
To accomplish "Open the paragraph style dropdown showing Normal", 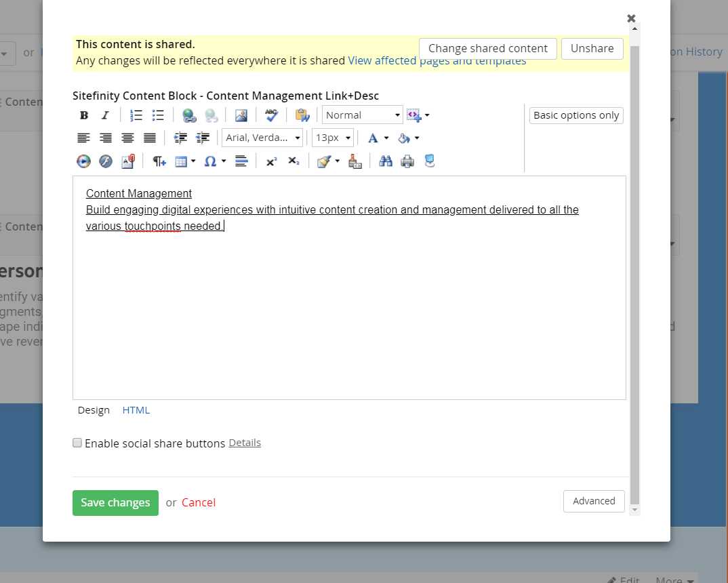I will [363, 115].
